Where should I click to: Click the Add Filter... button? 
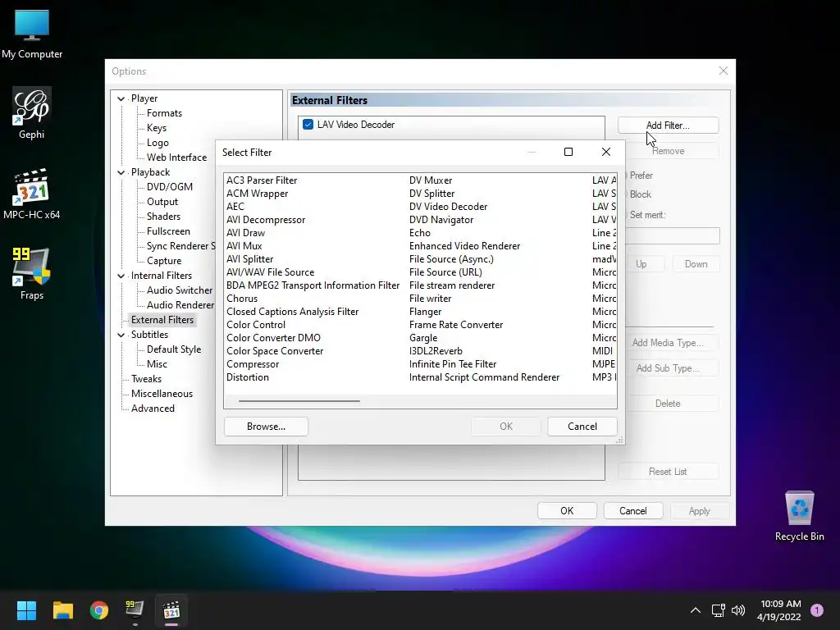coord(668,126)
